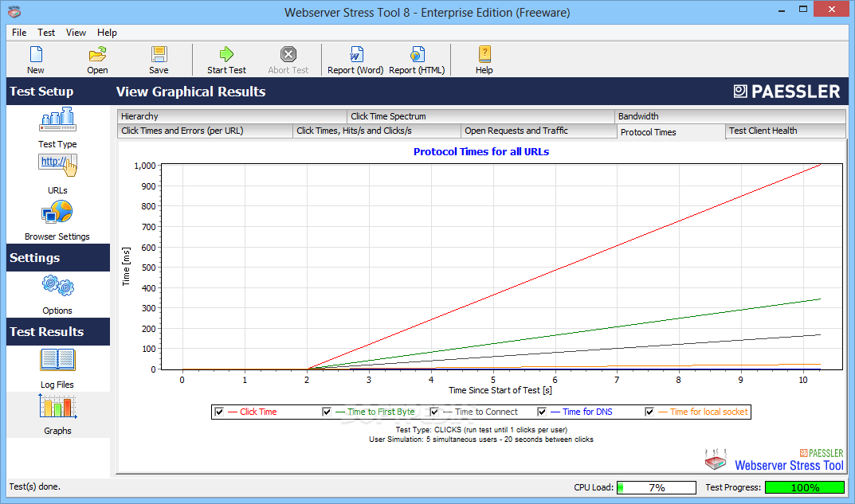The height and width of the screenshot is (504, 855).
Task: Switch to Bandwidth tab
Action: point(730,116)
